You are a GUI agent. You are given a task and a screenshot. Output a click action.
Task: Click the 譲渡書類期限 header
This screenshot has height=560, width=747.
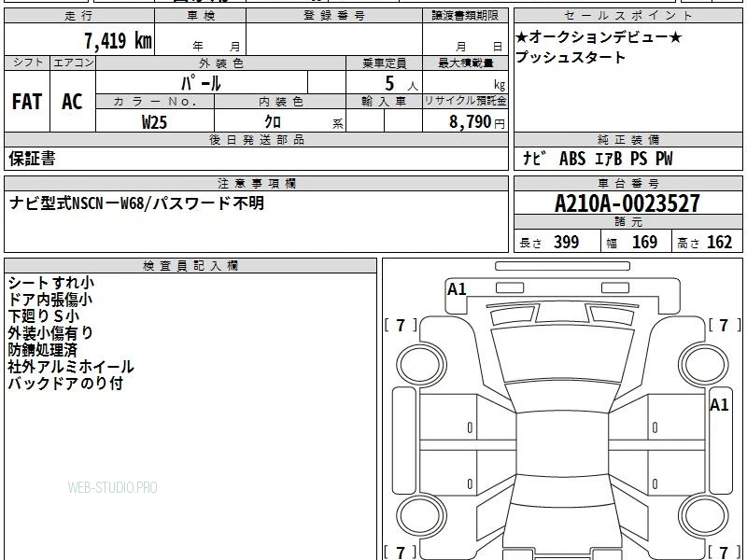click(x=465, y=16)
